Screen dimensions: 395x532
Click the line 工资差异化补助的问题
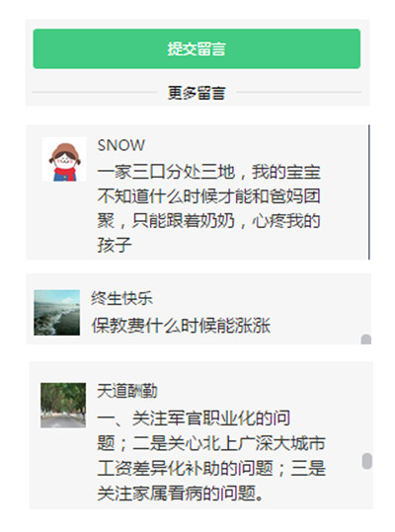click(186, 468)
